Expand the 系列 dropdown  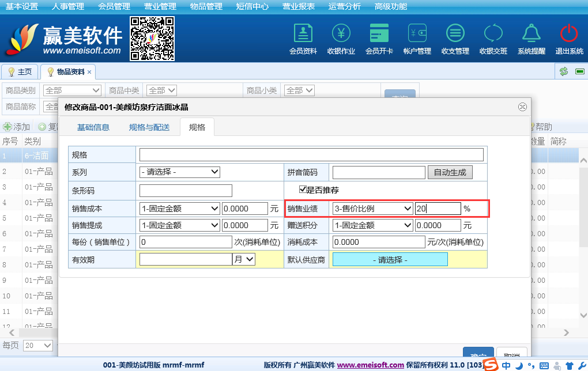click(180, 172)
